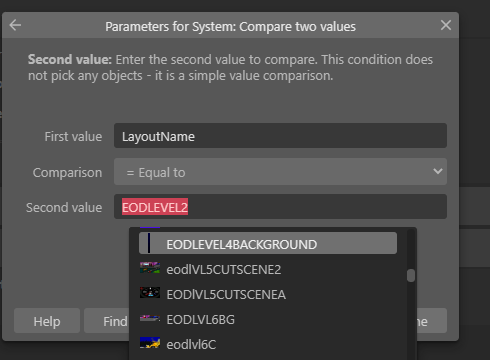Open the Comparison combo box
Viewport: 490px width, 360px height.
(280, 172)
